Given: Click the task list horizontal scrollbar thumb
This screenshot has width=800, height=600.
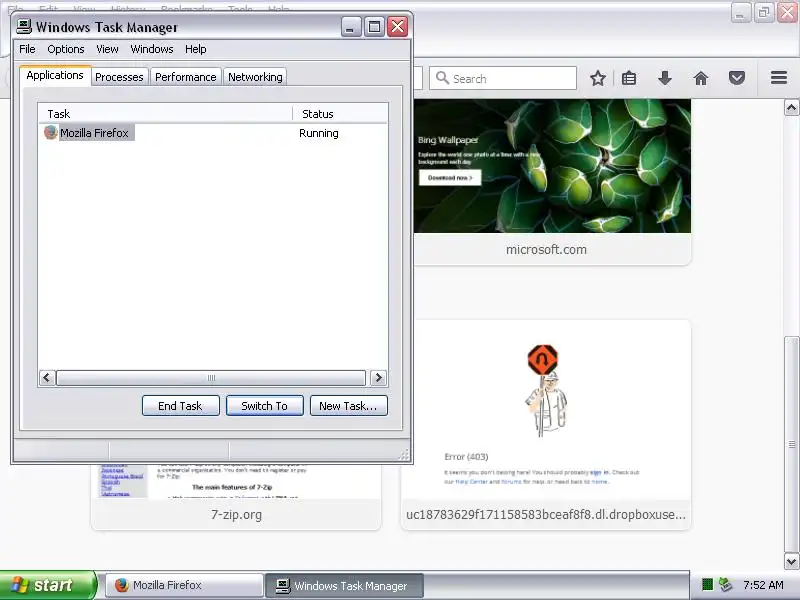Looking at the screenshot, I should 211,378.
